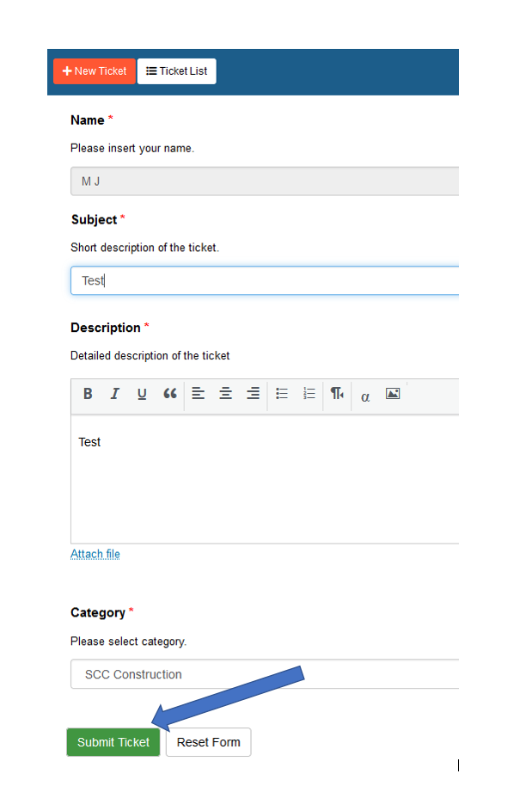Open the SCC Construction category dropdown
Image resolution: width=532 pixels, height=786 pixels.
pyautogui.click(x=265, y=674)
